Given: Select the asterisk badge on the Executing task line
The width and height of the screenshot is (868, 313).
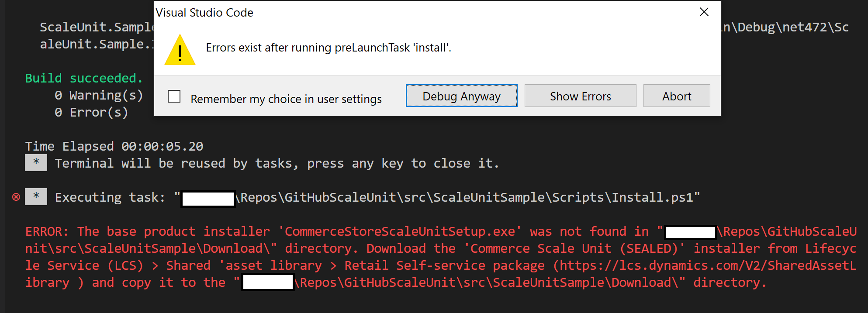Looking at the screenshot, I should [x=36, y=196].
